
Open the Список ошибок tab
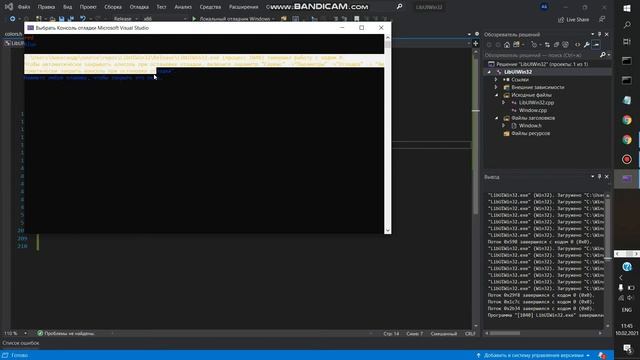[21, 343]
